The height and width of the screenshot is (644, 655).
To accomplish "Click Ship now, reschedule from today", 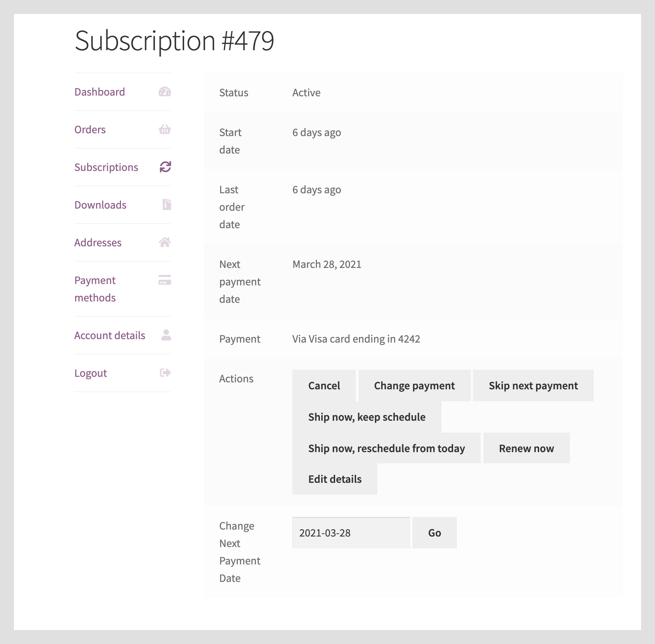I will 386,448.
